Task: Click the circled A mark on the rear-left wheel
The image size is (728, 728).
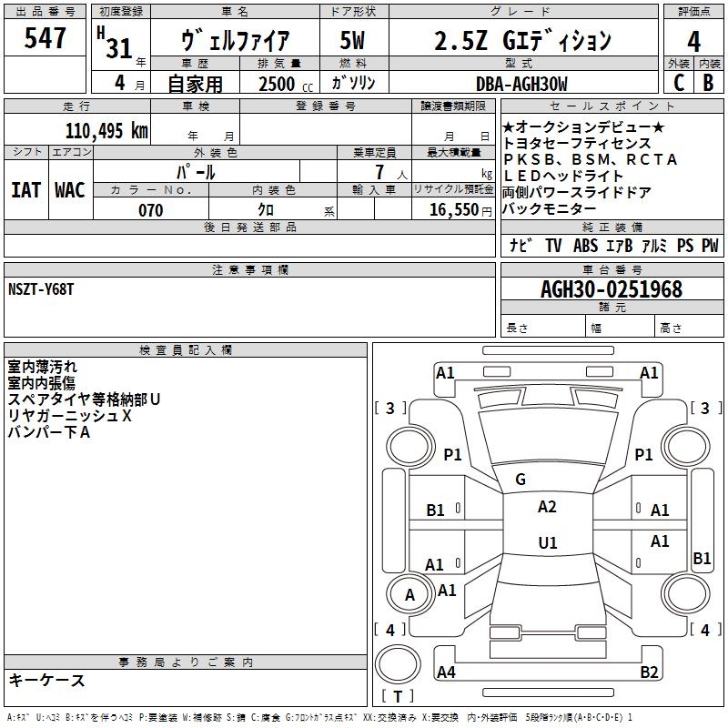Action: (409, 595)
